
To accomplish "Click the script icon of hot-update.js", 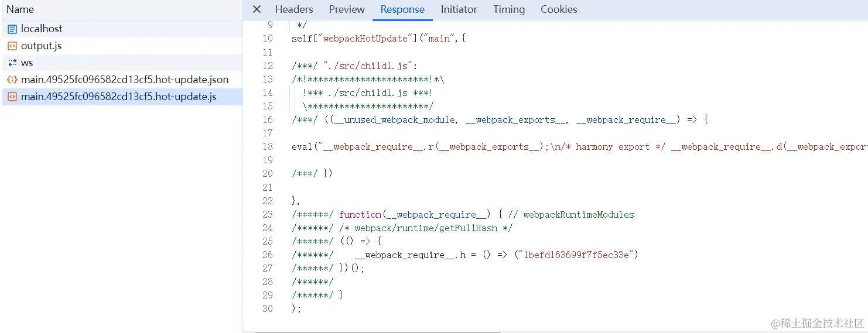I will click(12, 97).
